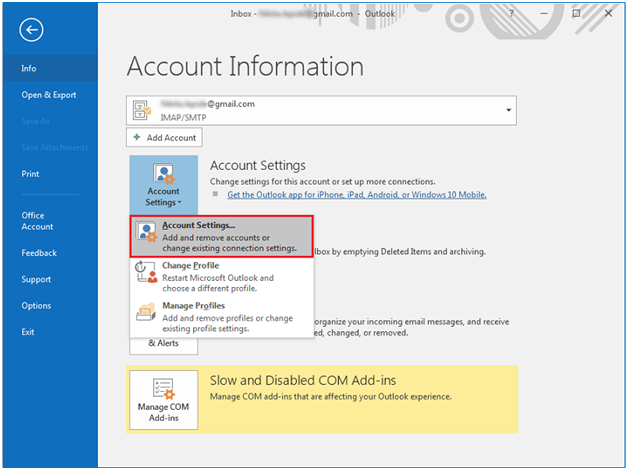
Task: Click the Manage COM Add-ins button
Action: point(163,400)
